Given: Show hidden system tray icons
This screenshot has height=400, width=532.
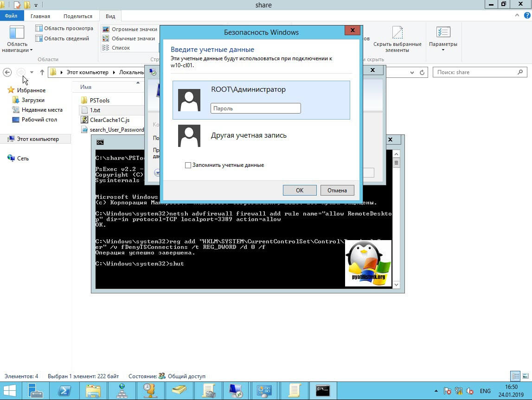Looking at the screenshot, I should (436, 391).
